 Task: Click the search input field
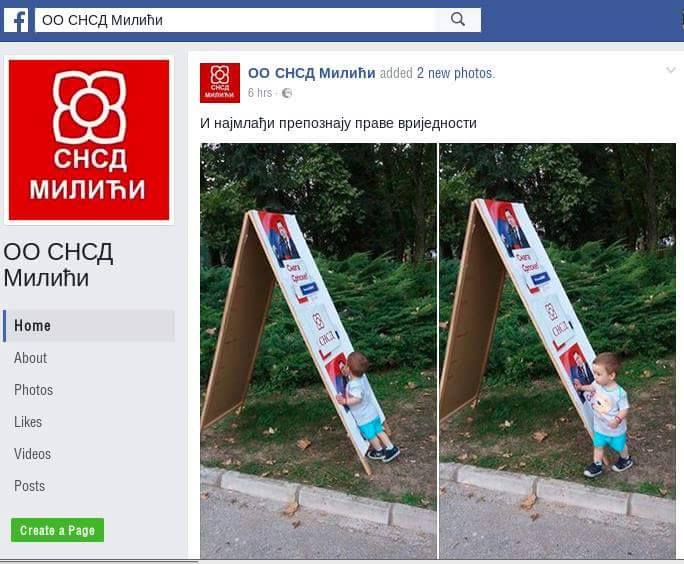tap(235, 20)
